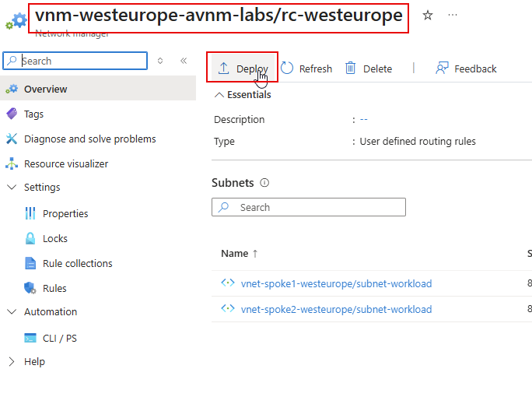Open CLI / PS under Automation
This screenshot has height=411, width=532.
click(x=60, y=338)
